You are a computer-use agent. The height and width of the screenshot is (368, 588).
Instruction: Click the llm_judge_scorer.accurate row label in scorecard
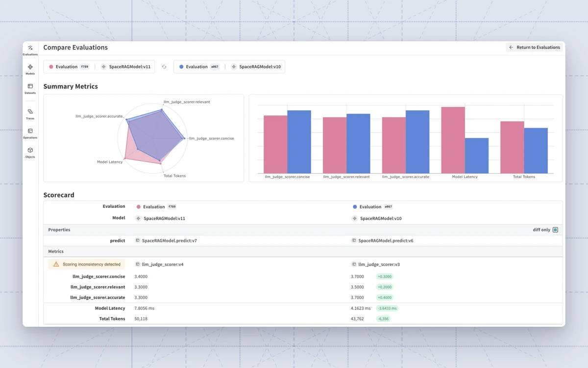click(98, 297)
